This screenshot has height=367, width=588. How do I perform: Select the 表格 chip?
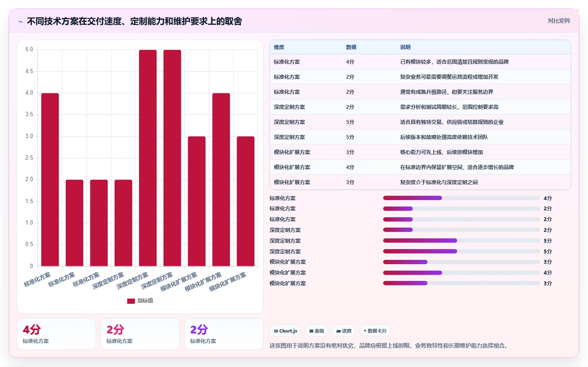pyautogui.click(x=316, y=331)
